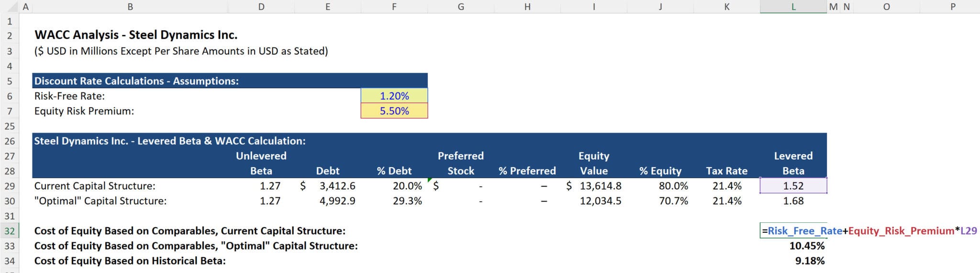The width and height of the screenshot is (980, 273).
Task: Select column L header
Action: coord(793,7)
